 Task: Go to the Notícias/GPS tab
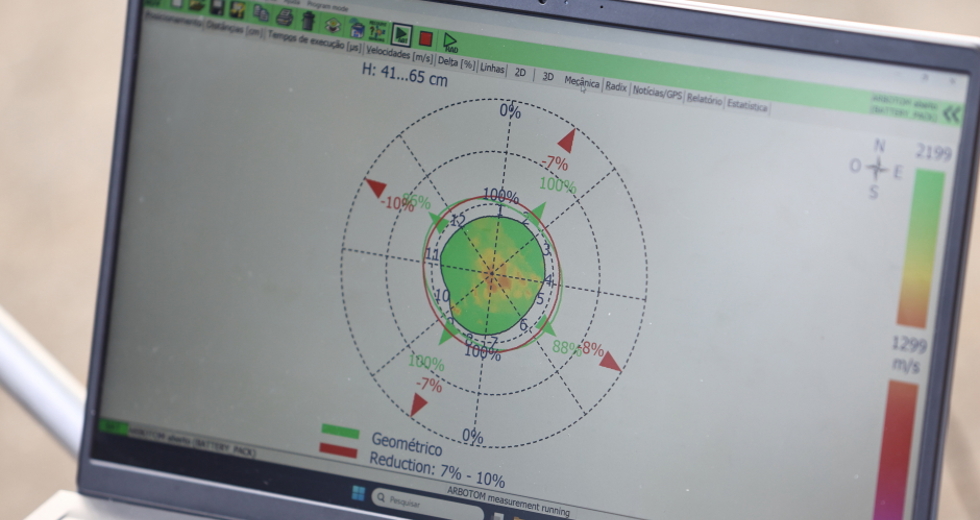pos(657,93)
